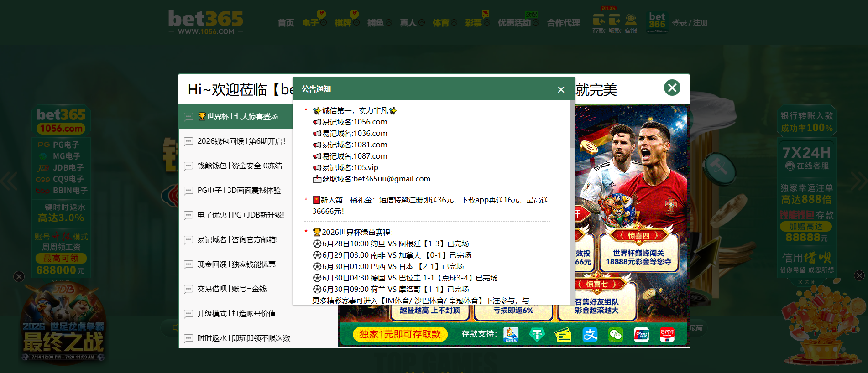Close the JDB floating promo with its X icon
The height and width of the screenshot is (373, 868).
(x=19, y=276)
